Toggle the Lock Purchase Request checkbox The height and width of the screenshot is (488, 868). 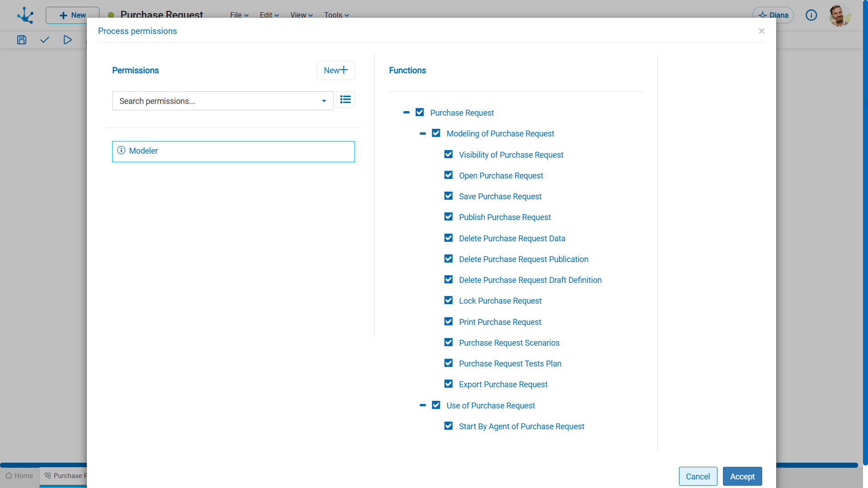(448, 300)
